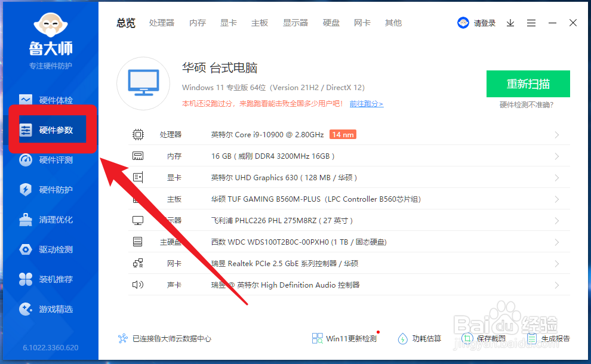
Task: Open 硬件防护 sidebar item
Action: [46, 190]
